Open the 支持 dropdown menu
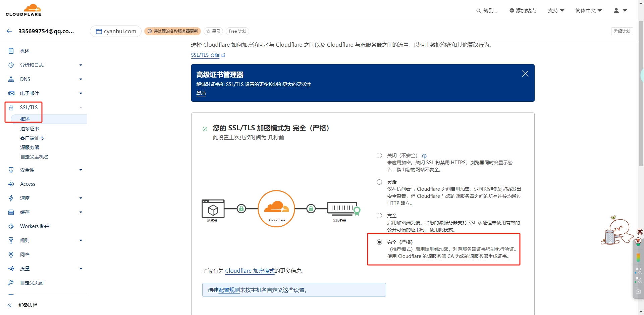The width and height of the screenshot is (644, 315). (x=556, y=11)
